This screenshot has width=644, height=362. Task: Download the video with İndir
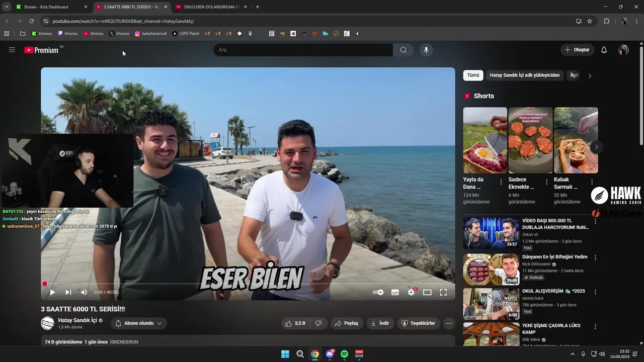pos(380,323)
